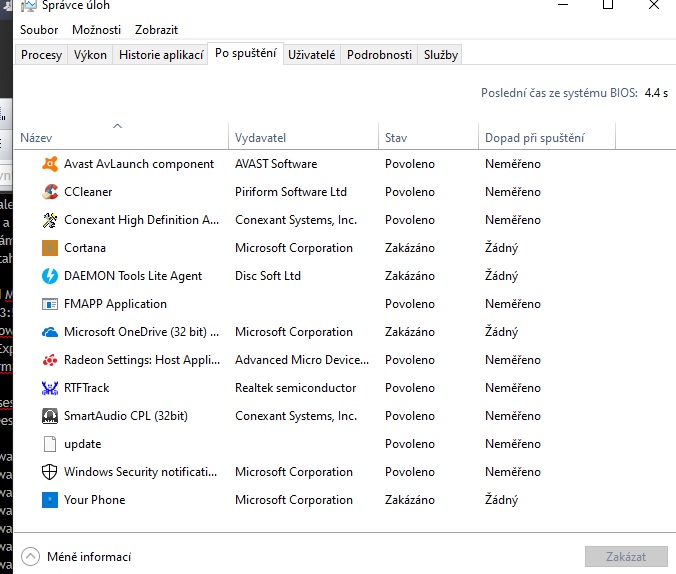Sort list by Název column header
Screen dimensions: 676x574
(x=36, y=138)
